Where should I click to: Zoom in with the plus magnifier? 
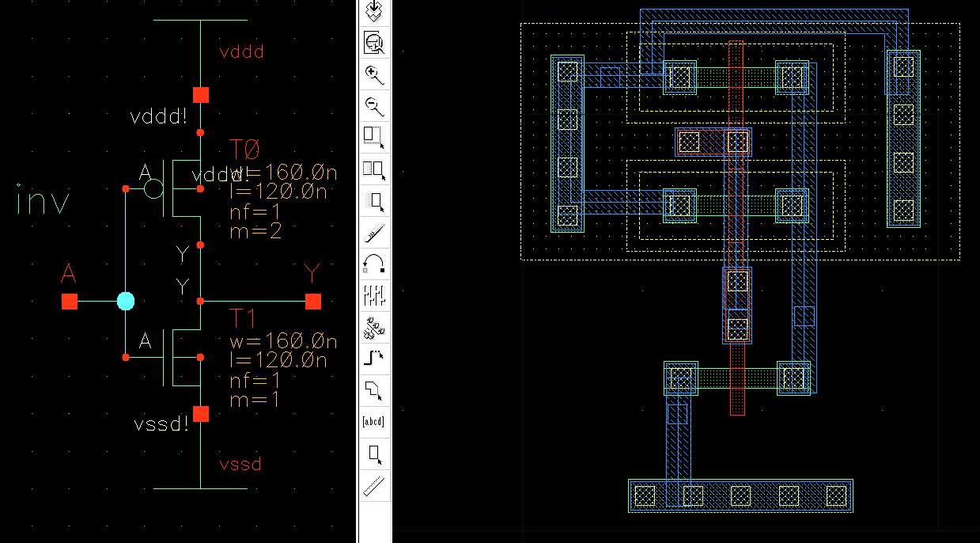point(375,75)
